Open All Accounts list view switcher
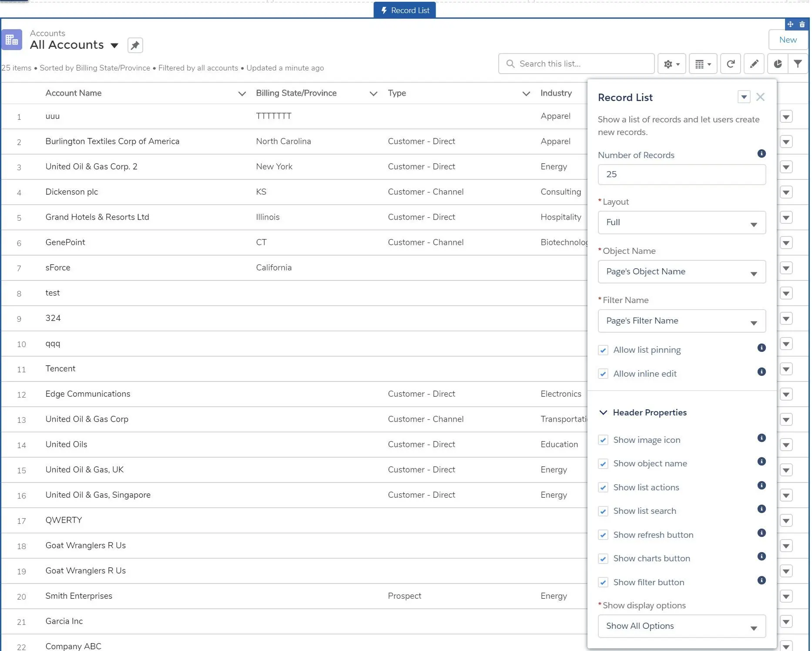Image resolution: width=812 pixels, height=651 pixels. click(114, 45)
